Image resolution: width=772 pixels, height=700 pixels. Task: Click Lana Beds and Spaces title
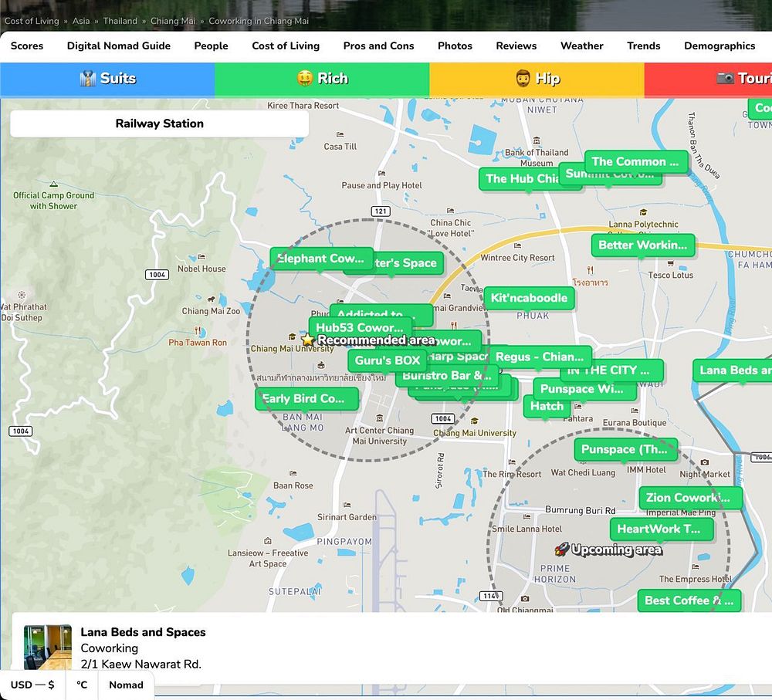[x=144, y=632]
